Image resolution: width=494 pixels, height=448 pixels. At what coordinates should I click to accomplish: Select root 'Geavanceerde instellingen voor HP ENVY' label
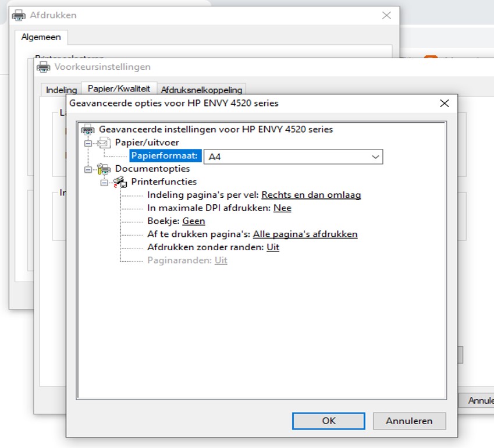[x=216, y=129]
